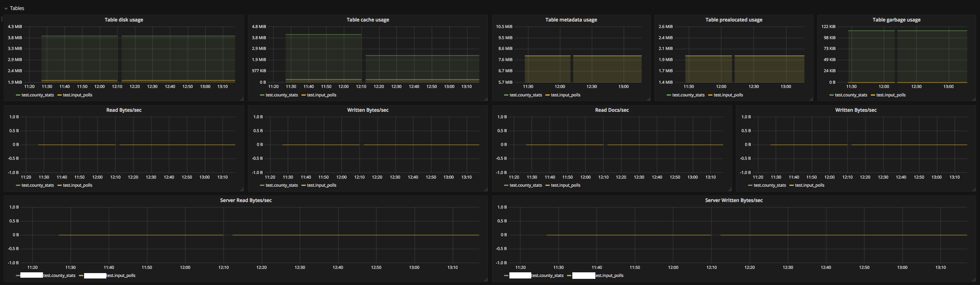Click the Tables row title
The width and height of the screenshot is (980, 285).
17,8
